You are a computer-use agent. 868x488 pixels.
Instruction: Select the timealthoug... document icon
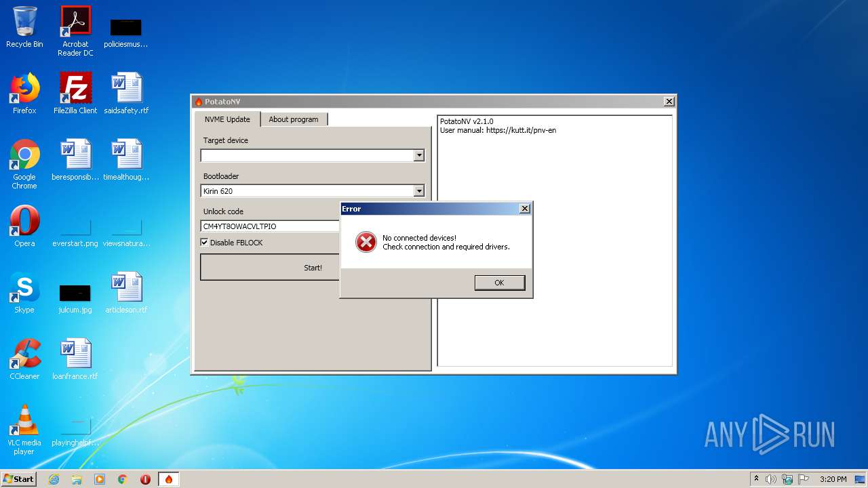point(126,160)
